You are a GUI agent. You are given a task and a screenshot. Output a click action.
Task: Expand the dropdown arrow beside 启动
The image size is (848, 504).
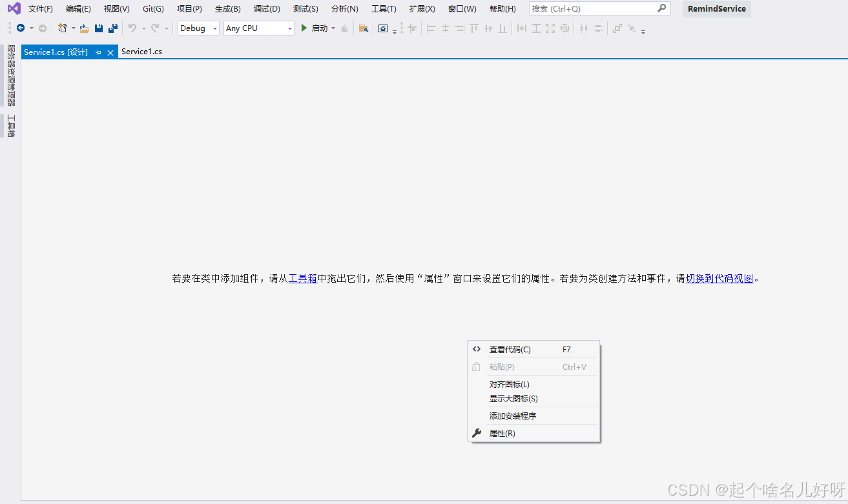click(x=333, y=28)
